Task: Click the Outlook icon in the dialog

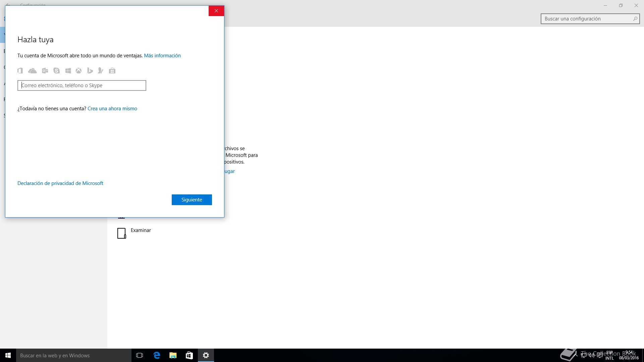Action: click(x=45, y=70)
